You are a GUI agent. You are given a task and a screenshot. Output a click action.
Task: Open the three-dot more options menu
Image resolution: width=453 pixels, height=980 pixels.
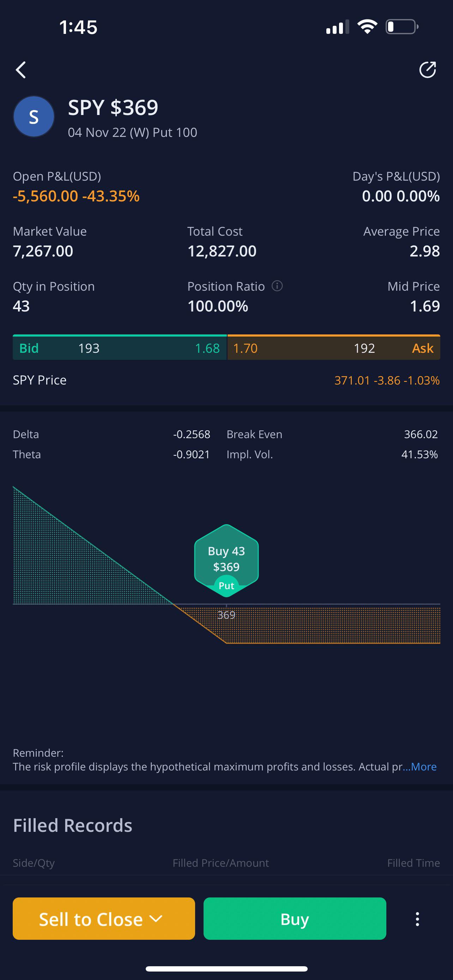(417, 919)
